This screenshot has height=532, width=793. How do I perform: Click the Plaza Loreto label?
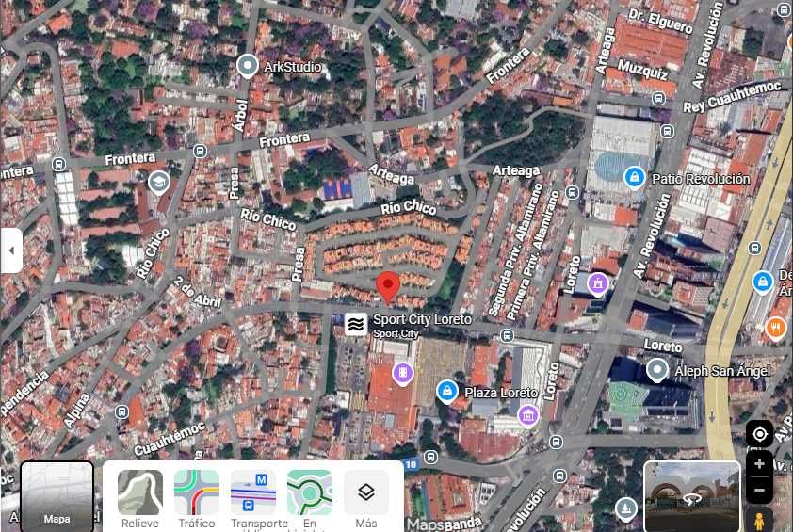pos(501,393)
